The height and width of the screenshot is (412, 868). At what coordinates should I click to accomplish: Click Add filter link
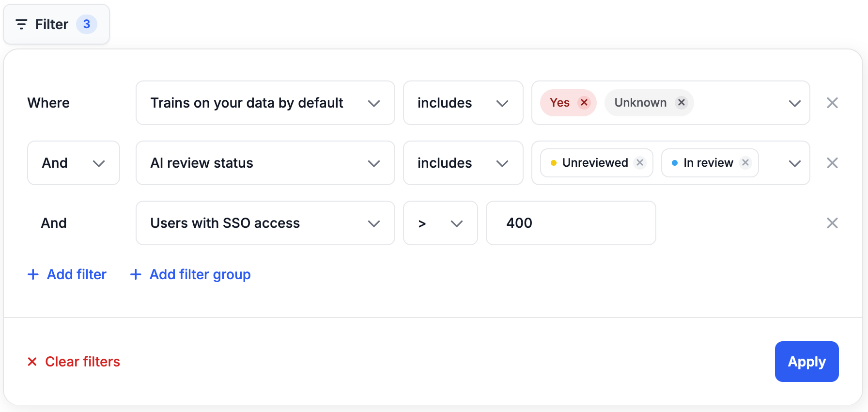coord(67,274)
